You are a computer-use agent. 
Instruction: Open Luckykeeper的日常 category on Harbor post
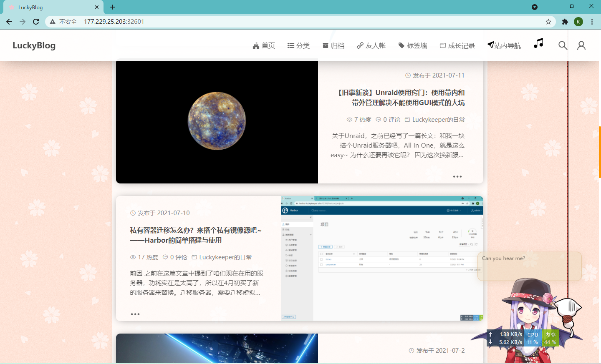tap(222, 257)
